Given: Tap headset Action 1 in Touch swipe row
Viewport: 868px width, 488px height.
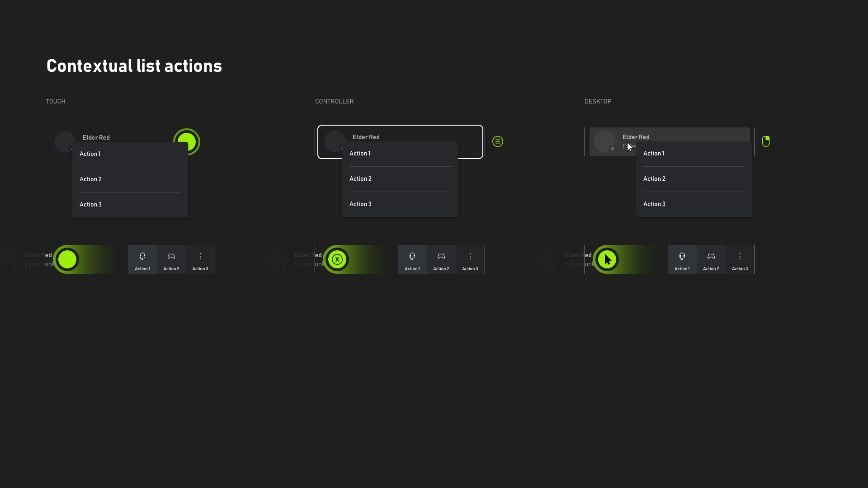Looking at the screenshot, I should point(142,259).
